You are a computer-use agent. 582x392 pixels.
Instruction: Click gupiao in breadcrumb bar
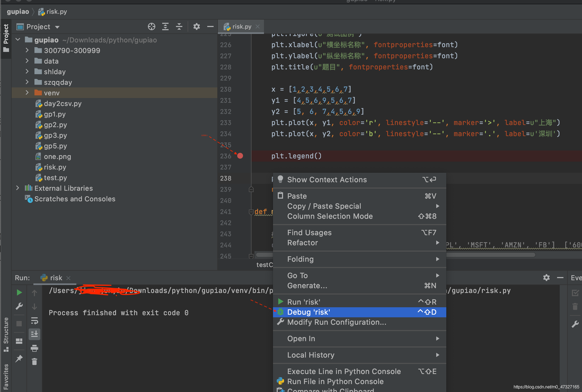pos(18,12)
